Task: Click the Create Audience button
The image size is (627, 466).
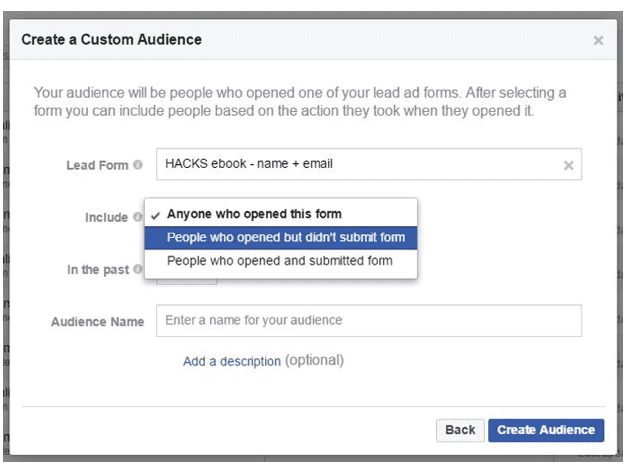Action: click(x=546, y=430)
